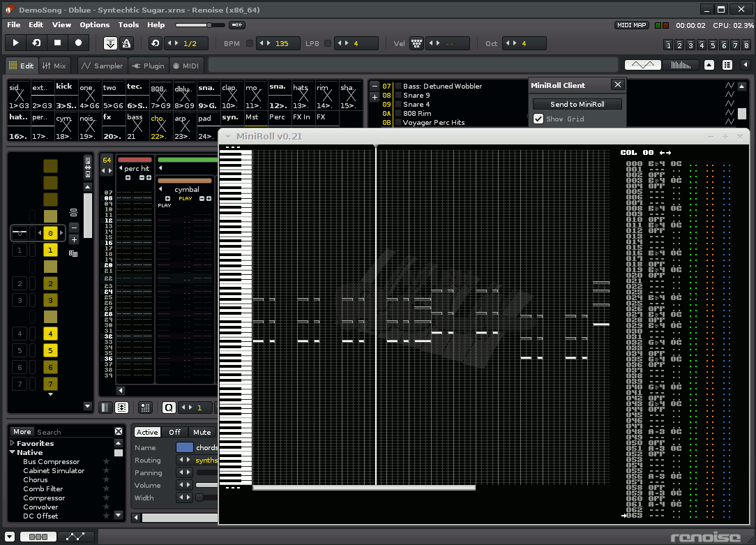Open the Options menu

pyautogui.click(x=95, y=24)
